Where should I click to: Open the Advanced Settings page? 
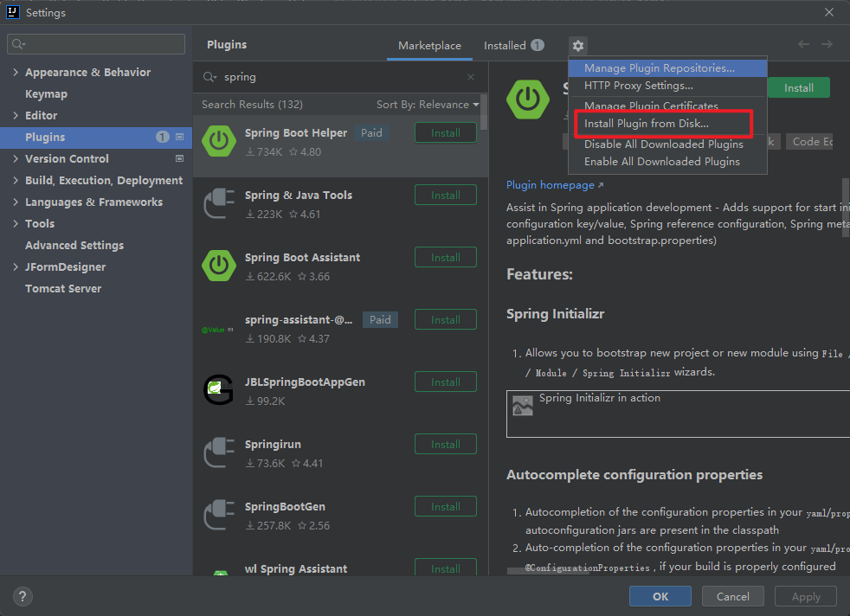click(x=74, y=246)
